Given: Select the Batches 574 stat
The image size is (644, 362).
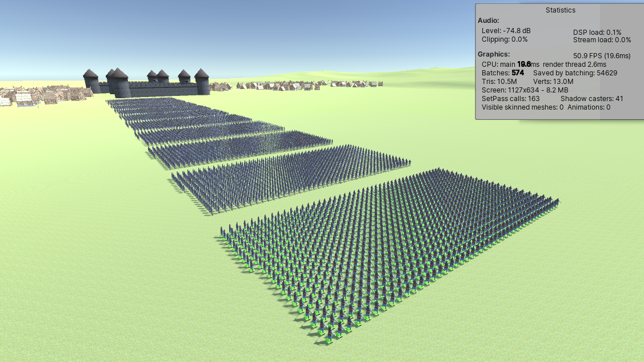Looking at the screenshot, I should [503, 73].
